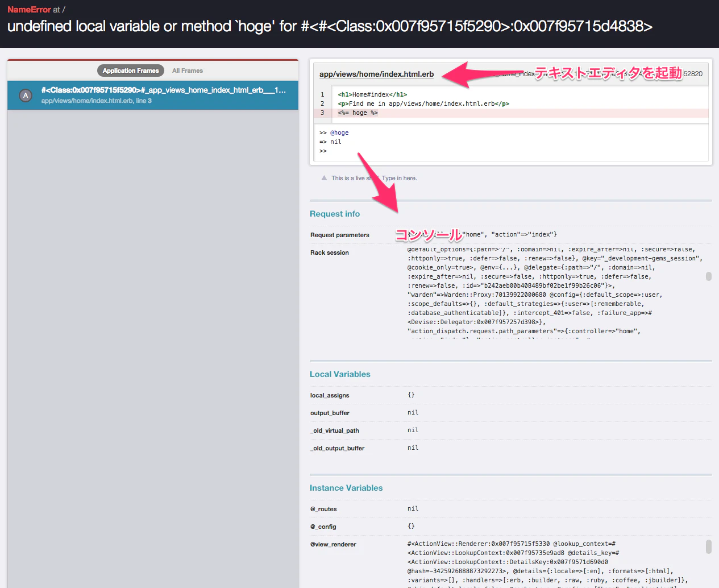Click the Local Variables heading

(x=340, y=374)
